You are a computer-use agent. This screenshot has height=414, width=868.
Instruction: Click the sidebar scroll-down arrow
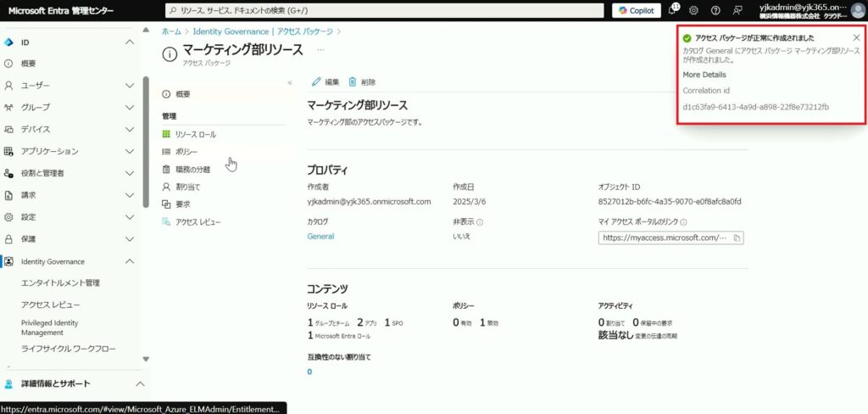[x=146, y=360]
